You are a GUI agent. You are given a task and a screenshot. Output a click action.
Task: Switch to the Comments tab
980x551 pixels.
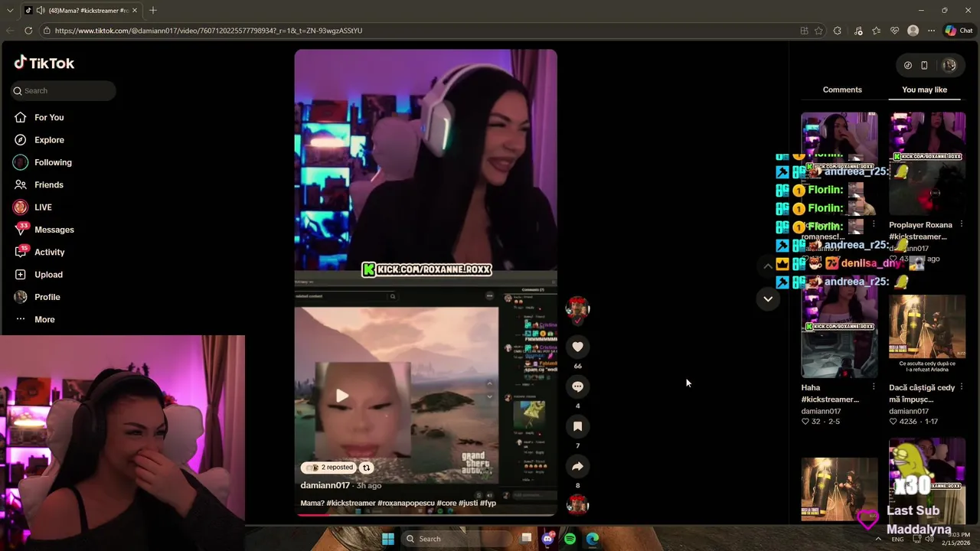click(x=842, y=90)
